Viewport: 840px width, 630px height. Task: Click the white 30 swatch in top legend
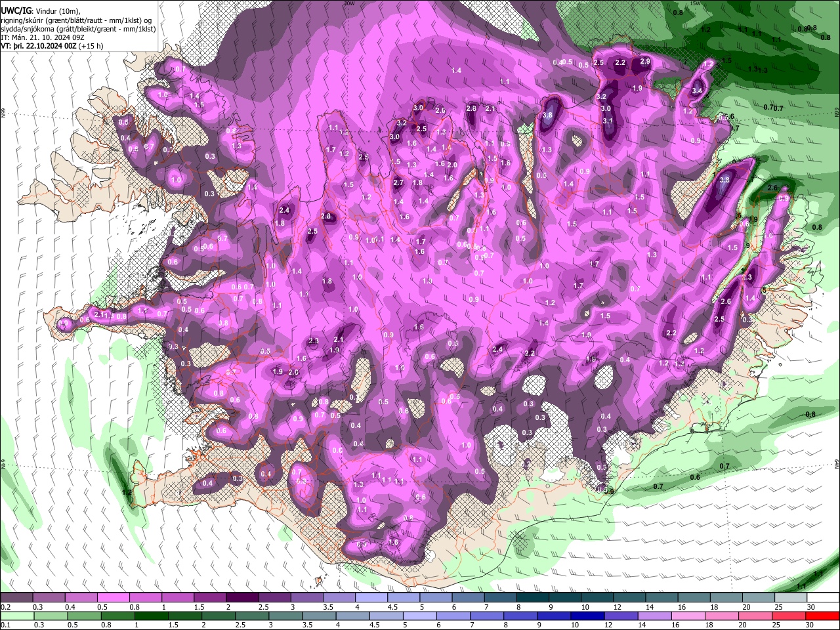tap(823, 598)
